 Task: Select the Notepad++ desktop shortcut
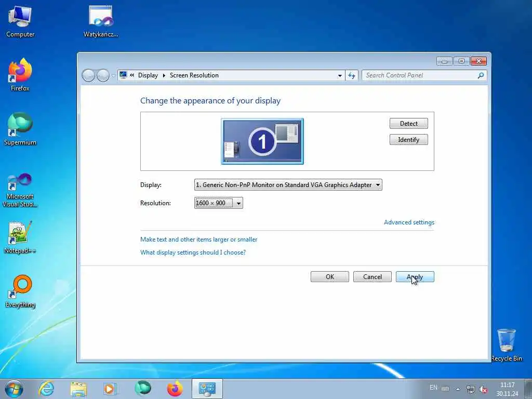pos(20,237)
